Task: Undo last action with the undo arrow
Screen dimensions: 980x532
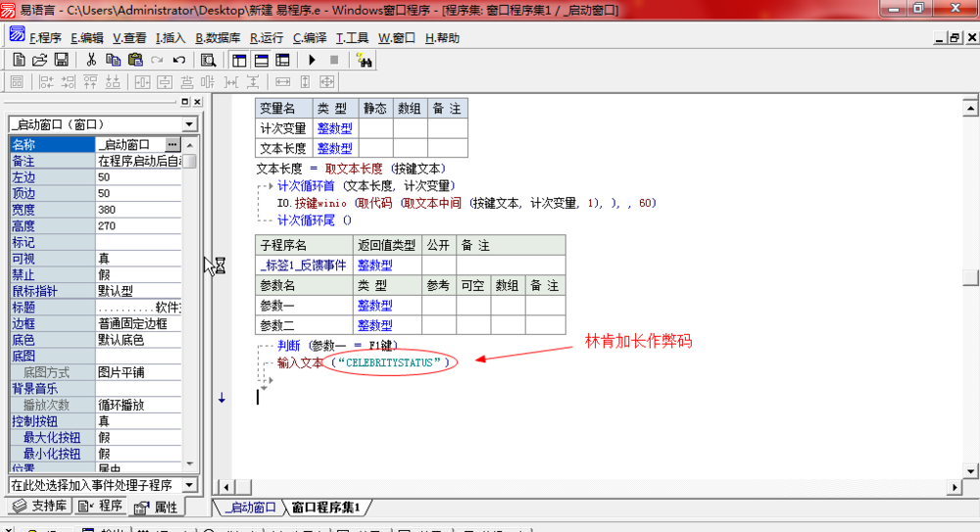Action: 178,60
